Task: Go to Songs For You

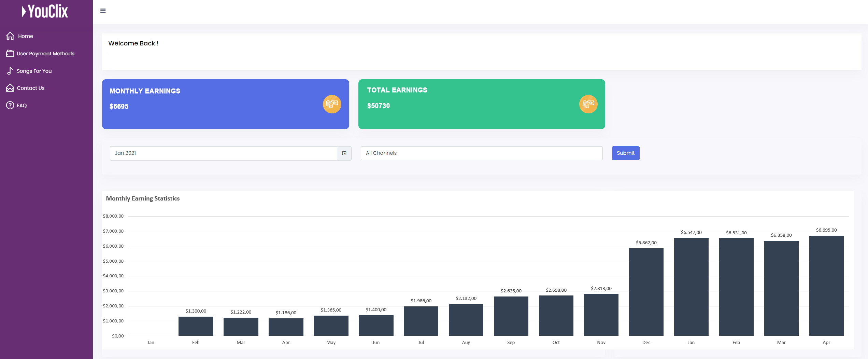Action: coord(34,71)
